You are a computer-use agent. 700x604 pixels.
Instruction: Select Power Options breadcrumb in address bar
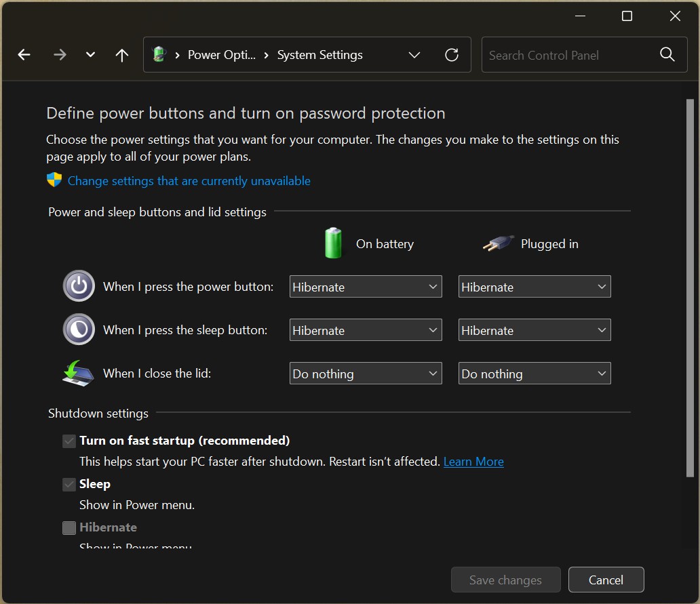click(x=222, y=55)
